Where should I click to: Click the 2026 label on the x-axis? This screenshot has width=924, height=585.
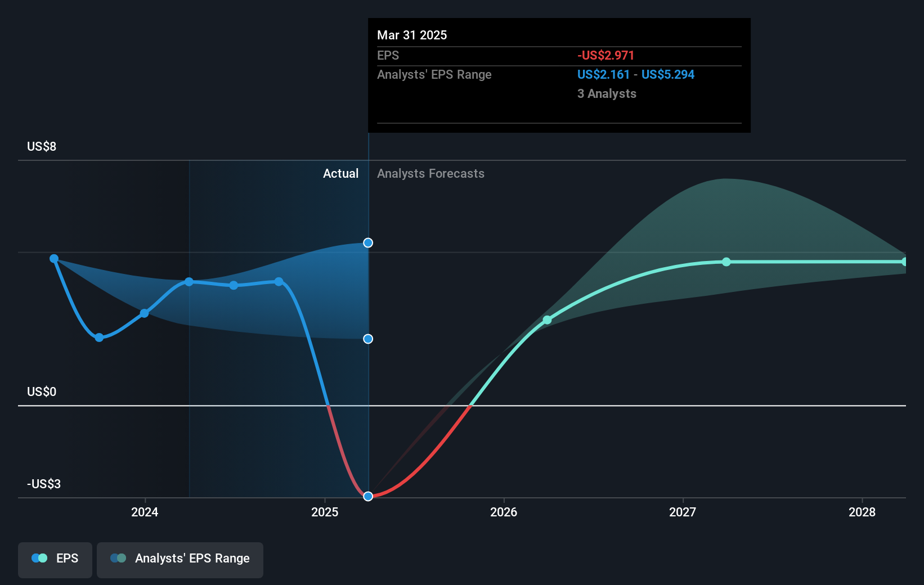[x=504, y=512]
